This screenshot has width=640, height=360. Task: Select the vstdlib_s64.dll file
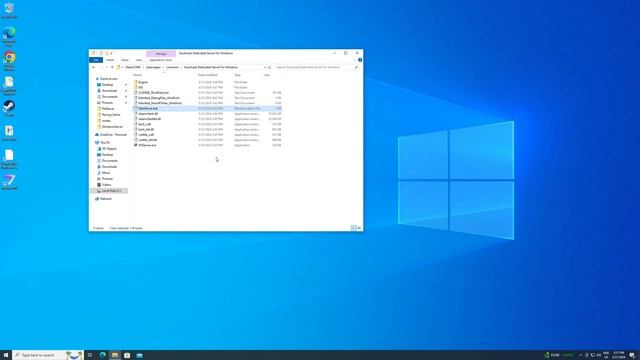(x=146, y=140)
